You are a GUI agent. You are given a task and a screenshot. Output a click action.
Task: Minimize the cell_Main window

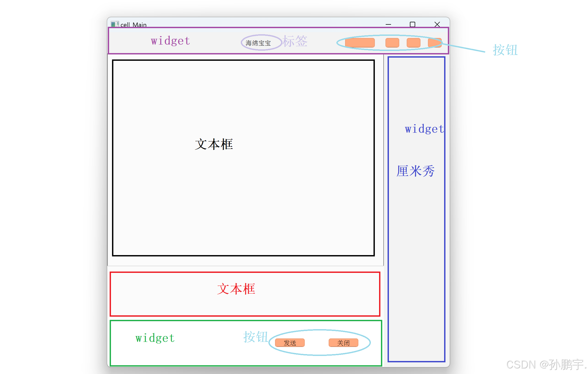coord(388,24)
